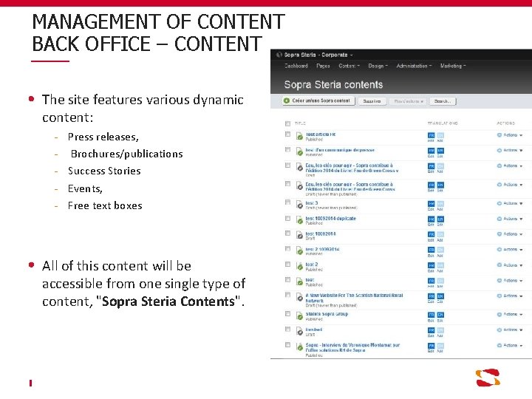Open 'A New Website For The Scottish National Rural Network'
Screen dimensions: 532x399
(354, 298)
